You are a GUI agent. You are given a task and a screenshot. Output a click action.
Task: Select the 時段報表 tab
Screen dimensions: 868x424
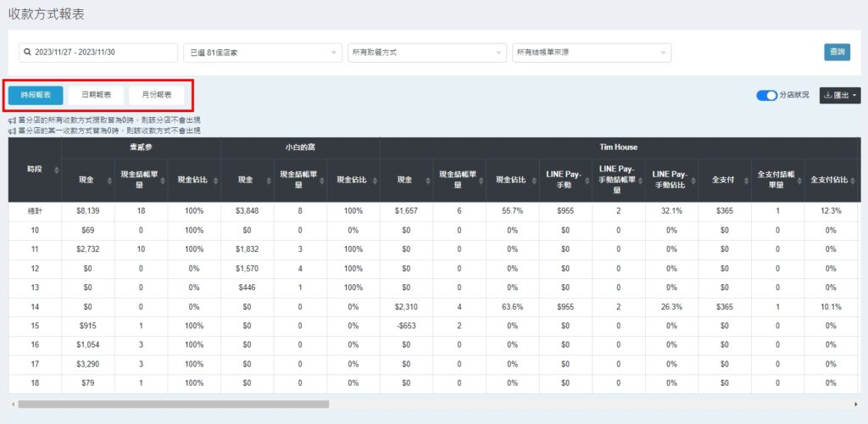click(36, 95)
